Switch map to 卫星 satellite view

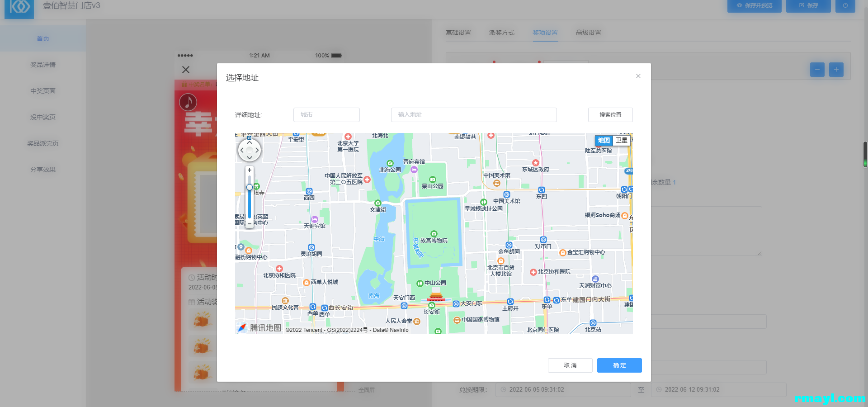click(x=622, y=140)
